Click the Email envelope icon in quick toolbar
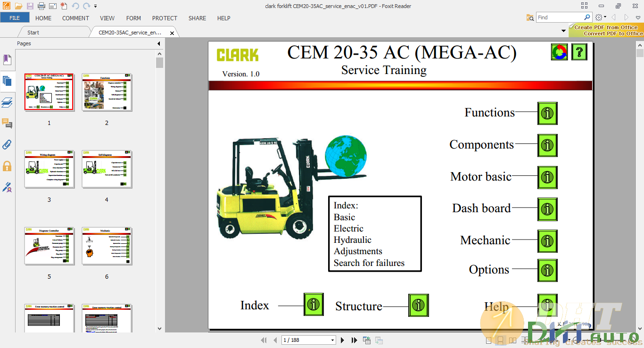 point(52,6)
